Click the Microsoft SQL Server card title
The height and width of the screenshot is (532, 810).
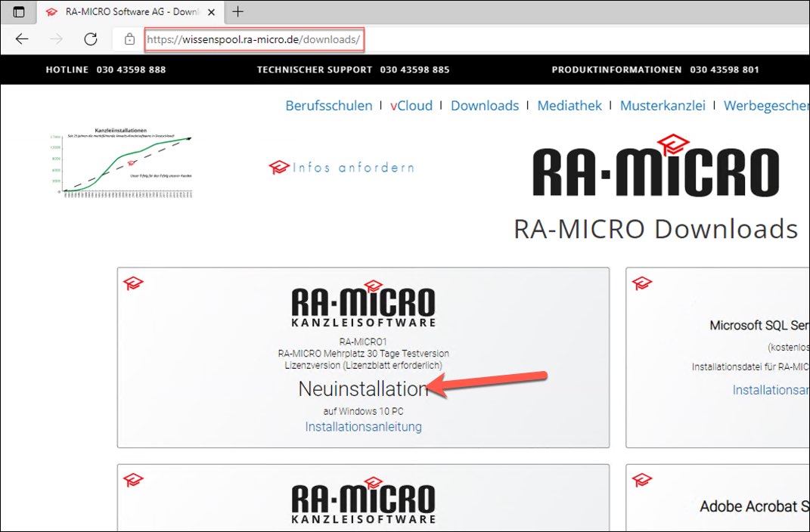759,326
